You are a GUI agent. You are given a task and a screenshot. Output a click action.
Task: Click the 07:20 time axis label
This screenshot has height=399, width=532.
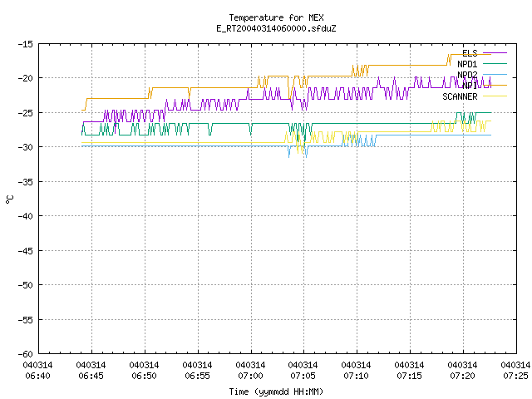pos(462,376)
